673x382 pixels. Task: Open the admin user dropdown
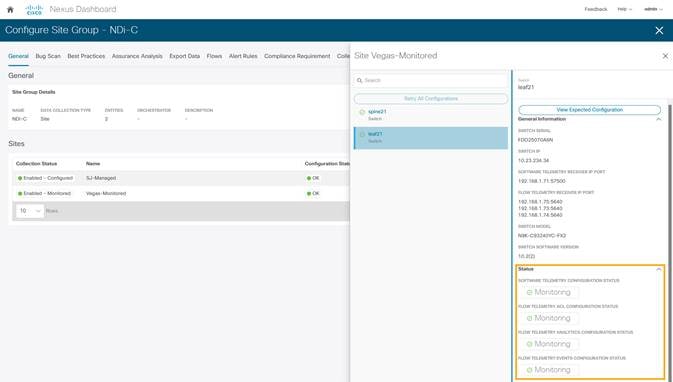(x=653, y=9)
